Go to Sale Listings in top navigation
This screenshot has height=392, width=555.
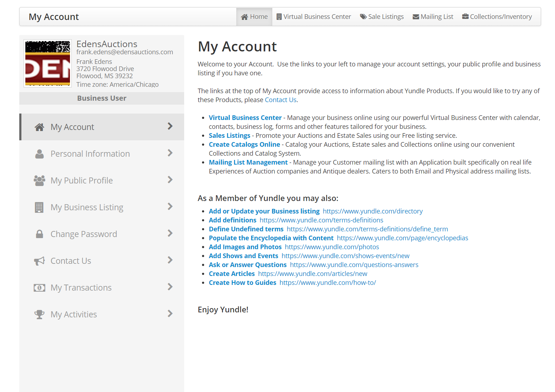coord(382,17)
